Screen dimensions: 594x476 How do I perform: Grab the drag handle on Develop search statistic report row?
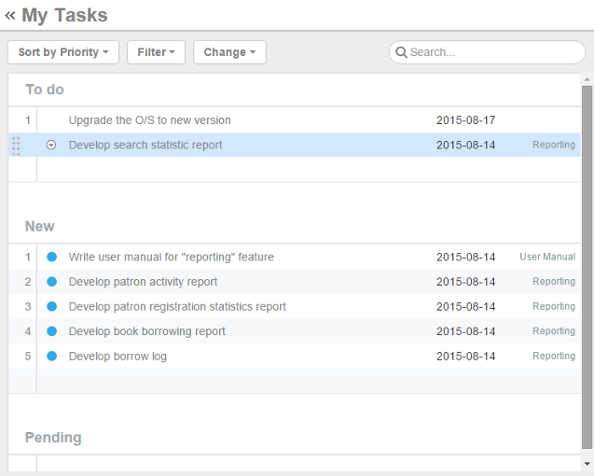point(16,145)
